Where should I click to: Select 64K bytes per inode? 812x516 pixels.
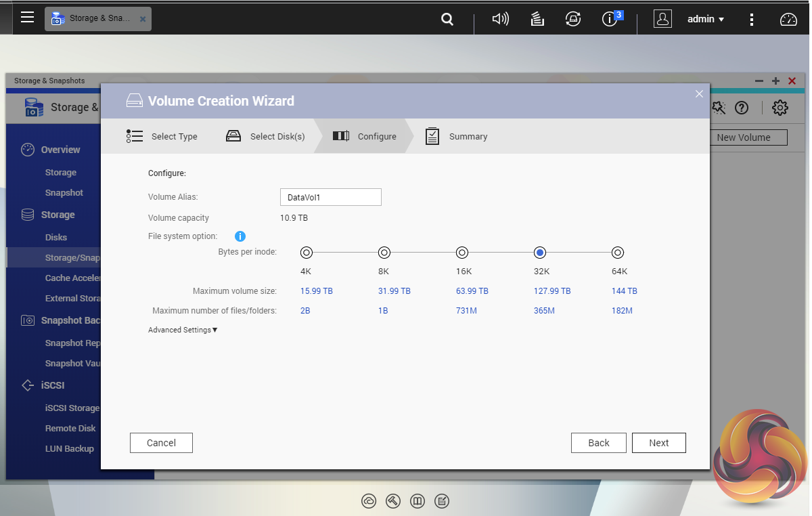[x=618, y=253]
